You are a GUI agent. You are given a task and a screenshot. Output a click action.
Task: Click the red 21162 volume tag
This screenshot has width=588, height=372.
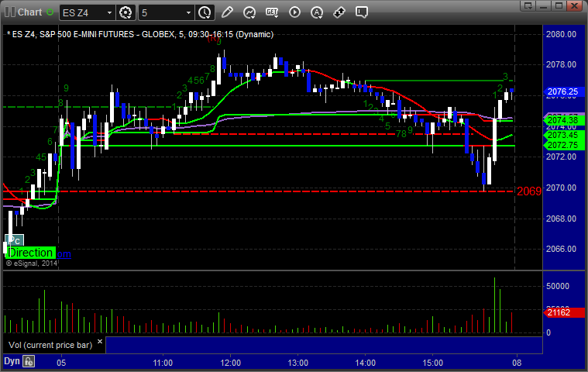[x=564, y=312]
